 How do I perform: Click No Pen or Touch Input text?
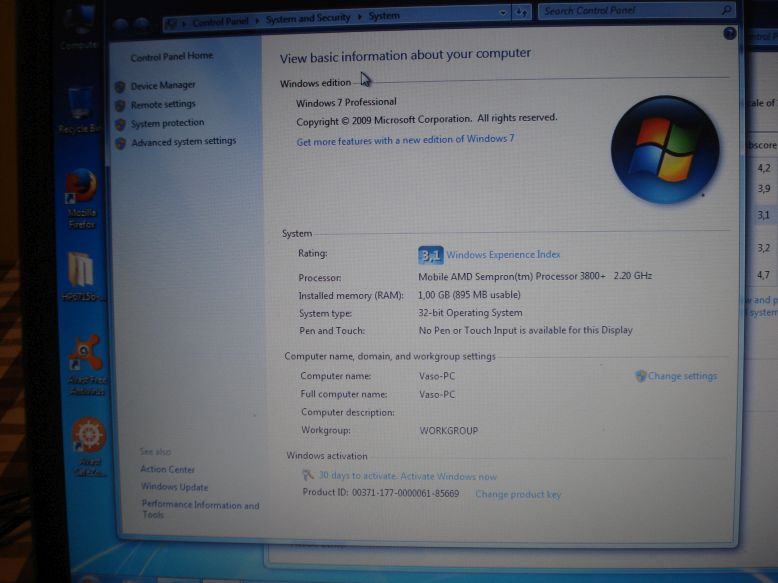click(525, 330)
